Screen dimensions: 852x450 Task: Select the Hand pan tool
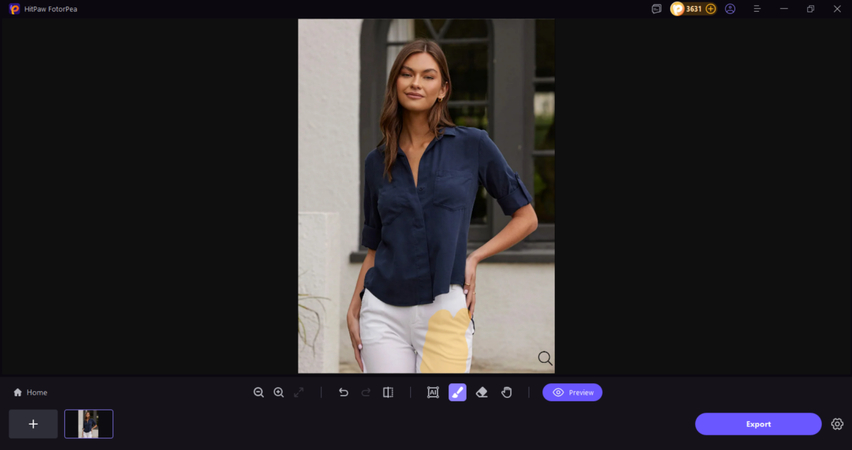tap(506, 392)
